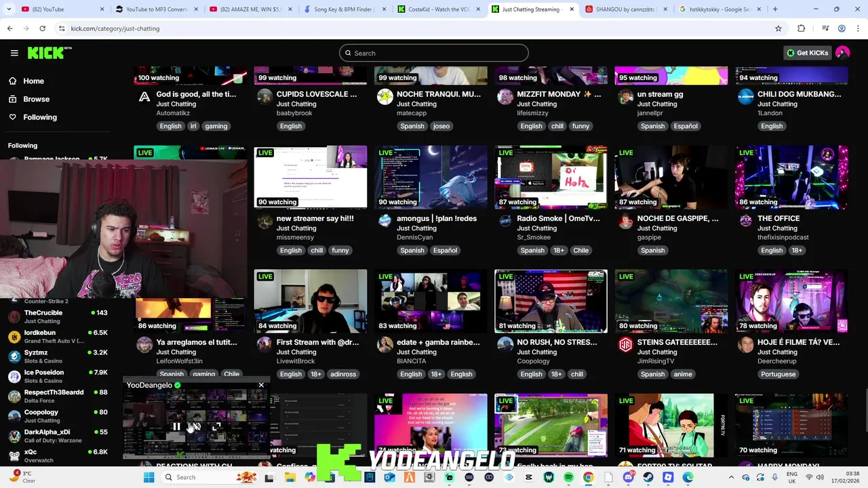The width and height of the screenshot is (868, 488).
Task: Open the tab search dropdown arrow
Action: click(9, 9)
